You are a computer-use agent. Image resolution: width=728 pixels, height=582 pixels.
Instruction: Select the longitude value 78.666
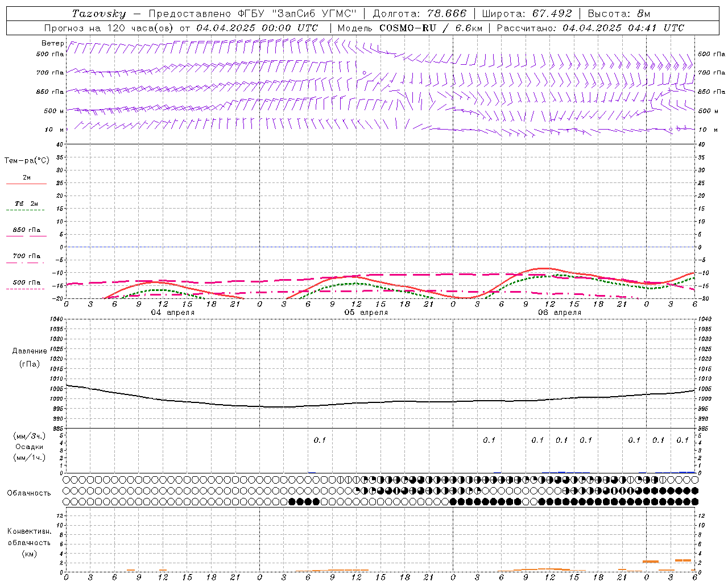tap(446, 14)
